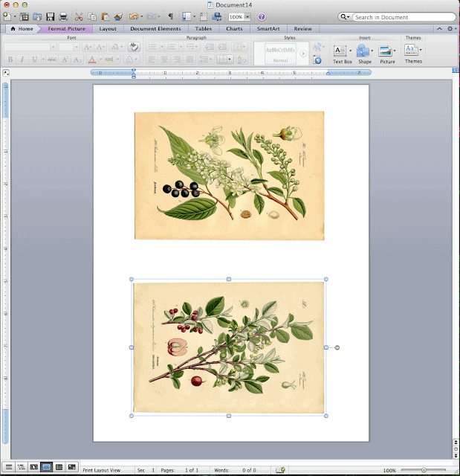460x476 pixels.
Task: Open the Toolbox icon
Action: tap(204, 16)
